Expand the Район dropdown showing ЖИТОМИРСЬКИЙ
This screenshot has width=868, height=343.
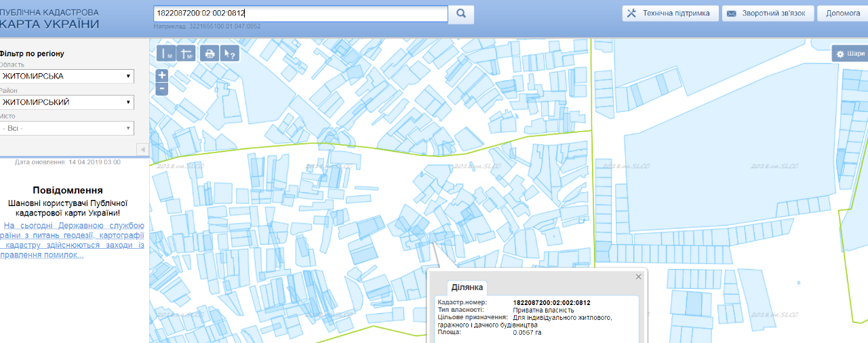[66, 102]
